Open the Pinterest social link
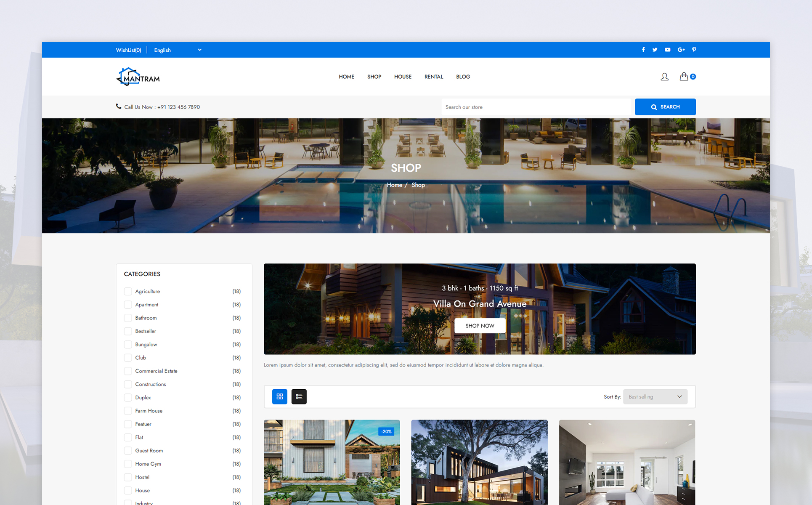The height and width of the screenshot is (505, 812). 694,50
